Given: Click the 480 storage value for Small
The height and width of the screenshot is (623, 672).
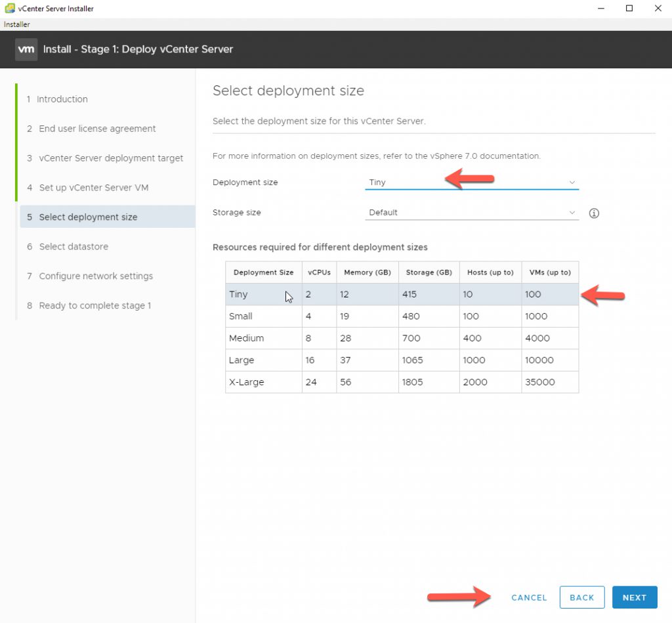Looking at the screenshot, I should click(411, 316).
